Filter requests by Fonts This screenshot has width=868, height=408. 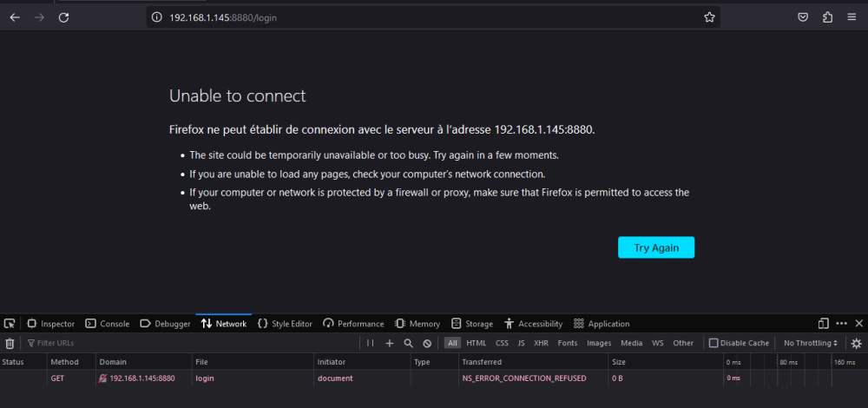point(568,343)
